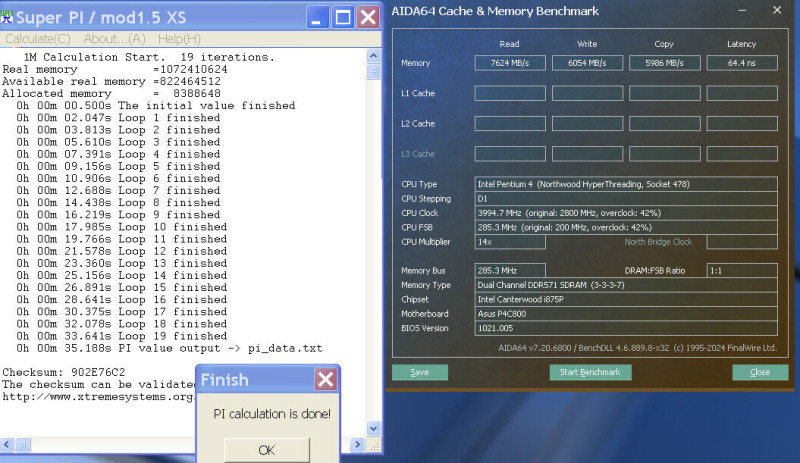This screenshot has width=800, height=463.
Task: Click Chipset value Intel Canterwood i875P
Action: tap(626, 299)
